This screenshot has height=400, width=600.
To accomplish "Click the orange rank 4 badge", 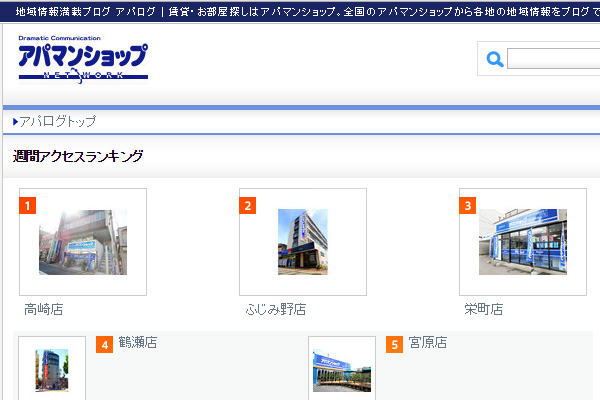I will tap(104, 345).
